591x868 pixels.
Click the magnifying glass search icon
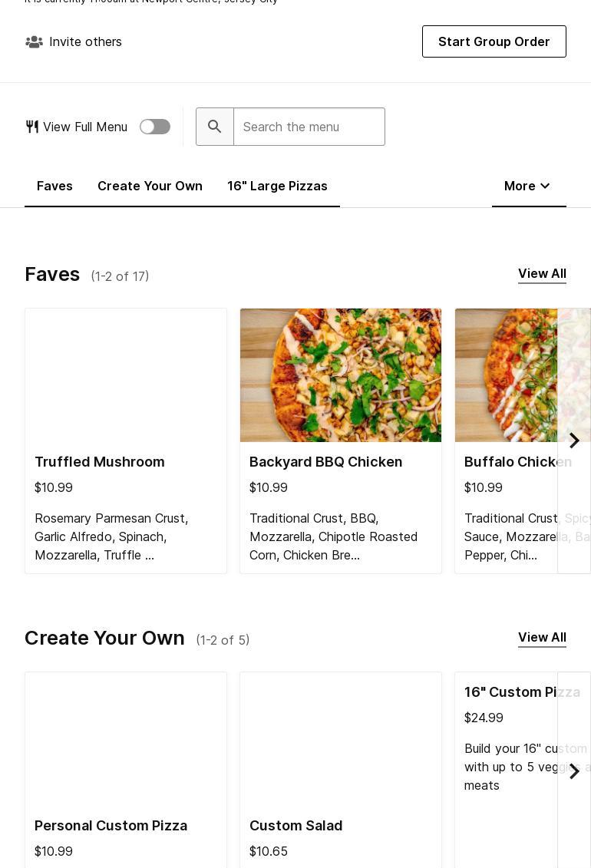[x=215, y=127]
